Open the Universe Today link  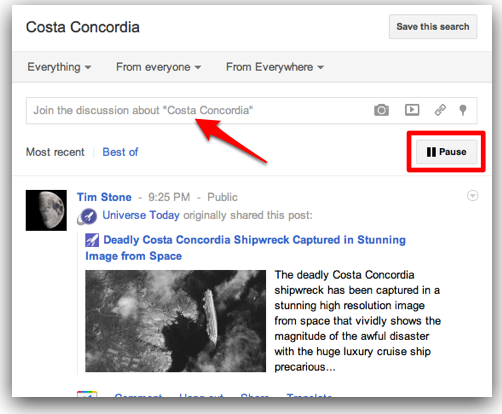[x=141, y=215]
